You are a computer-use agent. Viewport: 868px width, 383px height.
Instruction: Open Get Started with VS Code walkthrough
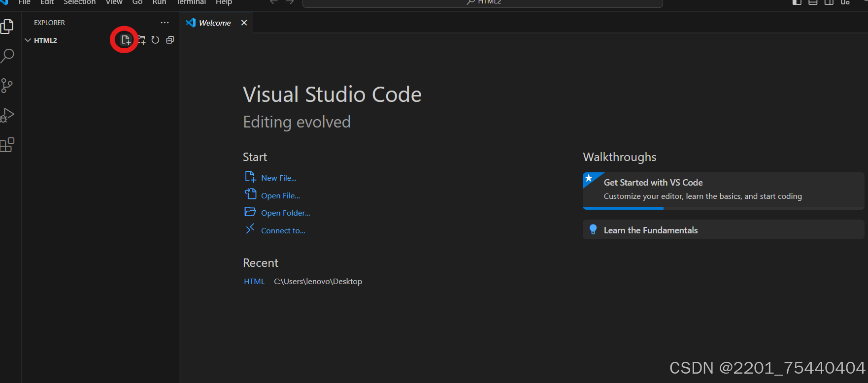[723, 190]
